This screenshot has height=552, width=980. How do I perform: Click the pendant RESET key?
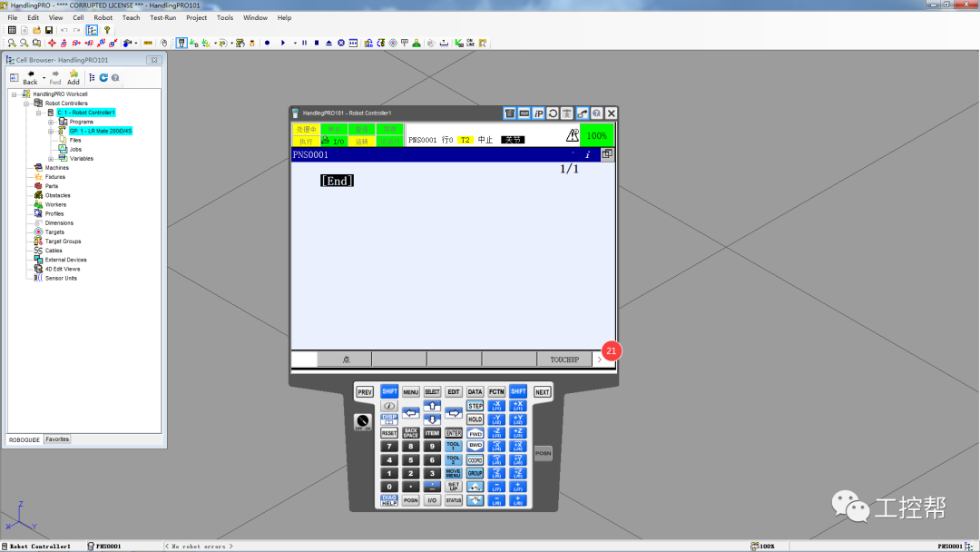(388, 433)
